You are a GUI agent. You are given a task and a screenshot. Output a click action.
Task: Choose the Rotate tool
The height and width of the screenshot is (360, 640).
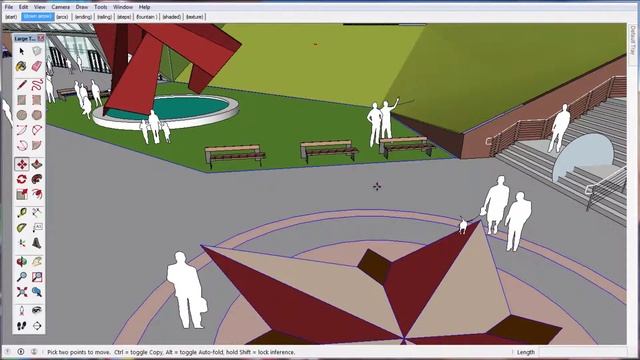tap(22, 179)
